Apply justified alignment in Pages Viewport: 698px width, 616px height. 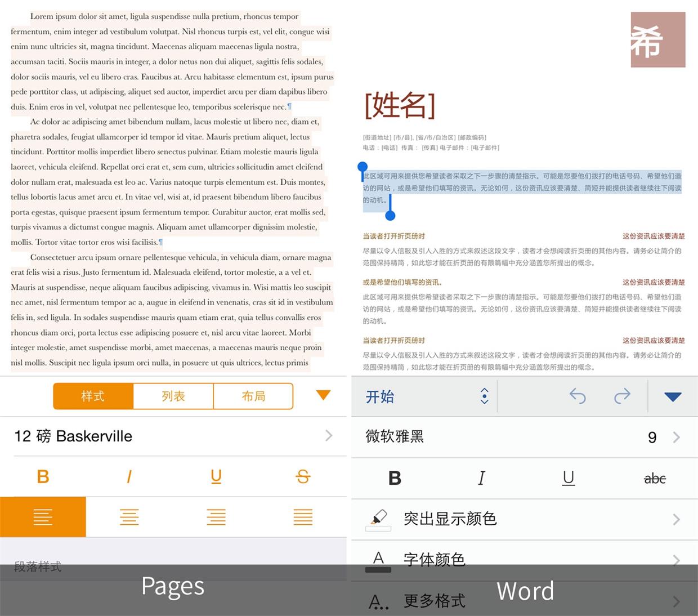point(302,516)
